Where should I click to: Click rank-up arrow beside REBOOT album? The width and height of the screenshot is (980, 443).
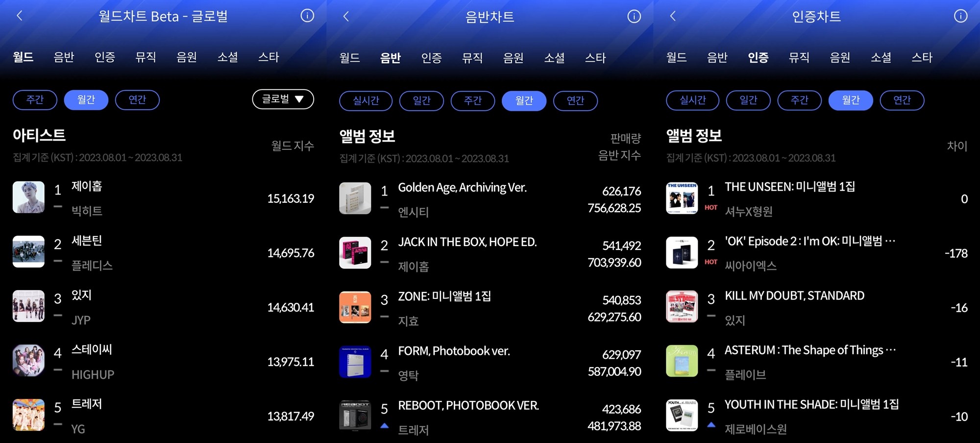pos(385,426)
